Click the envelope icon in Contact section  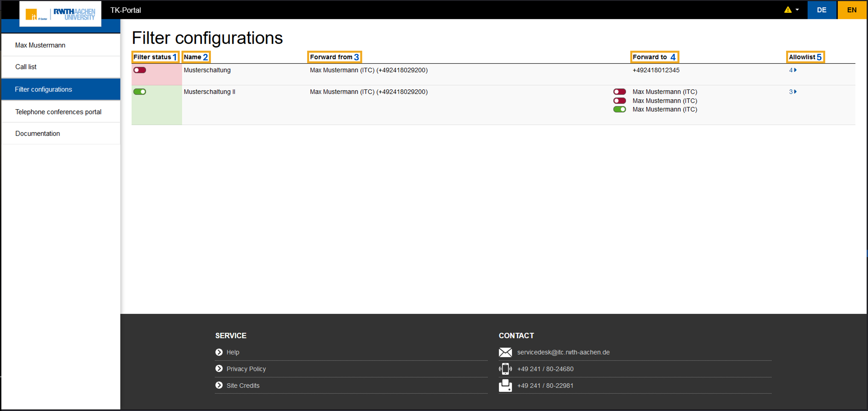click(x=505, y=352)
